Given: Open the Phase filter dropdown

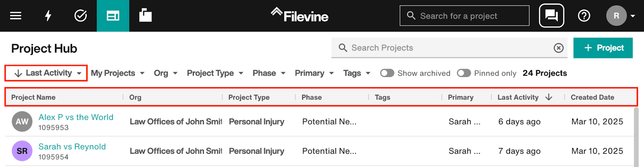Looking at the screenshot, I should click(x=269, y=73).
